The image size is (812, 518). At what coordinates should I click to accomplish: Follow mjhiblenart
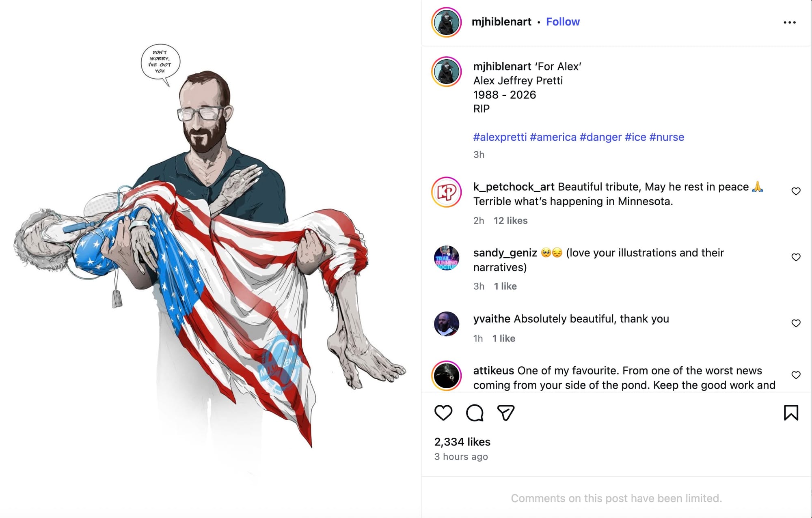pos(563,22)
